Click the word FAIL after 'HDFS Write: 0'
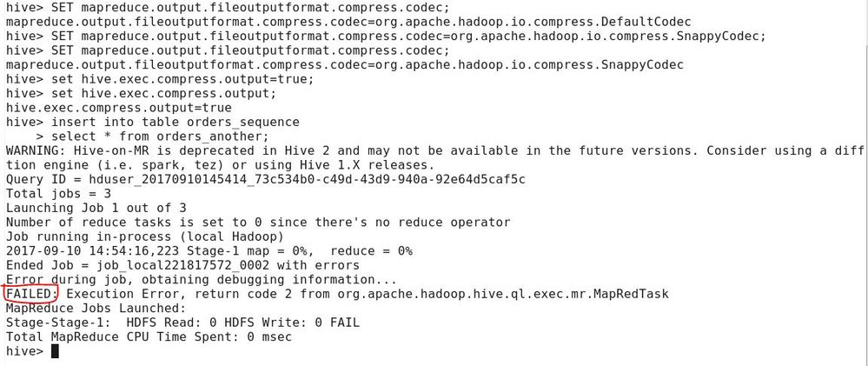This screenshot has width=868, height=366. tap(344, 323)
